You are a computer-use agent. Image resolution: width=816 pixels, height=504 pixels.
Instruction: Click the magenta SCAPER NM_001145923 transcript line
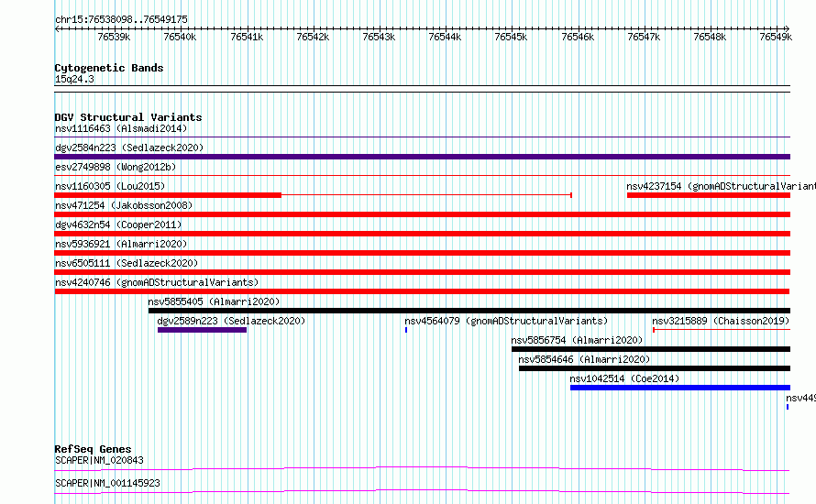tap(422, 491)
